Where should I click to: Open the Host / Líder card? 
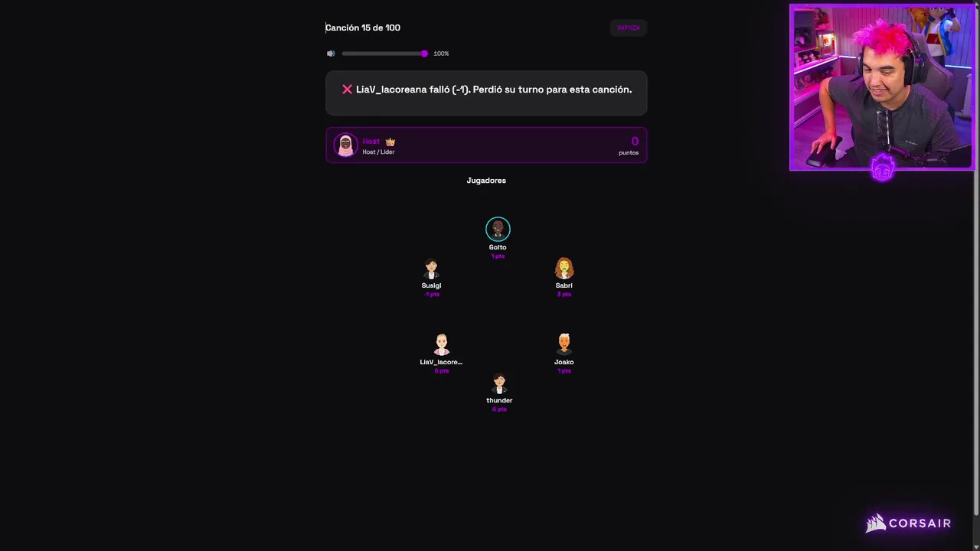(x=486, y=145)
